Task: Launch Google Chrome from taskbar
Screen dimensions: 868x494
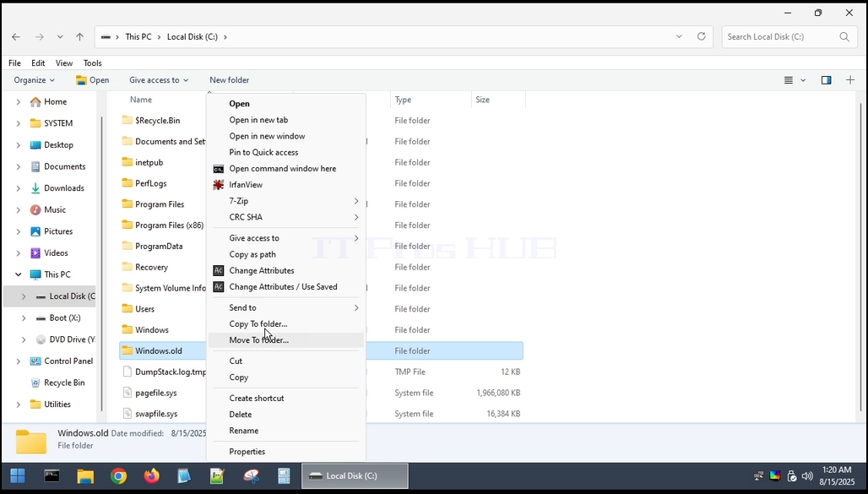Action: coord(118,475)
